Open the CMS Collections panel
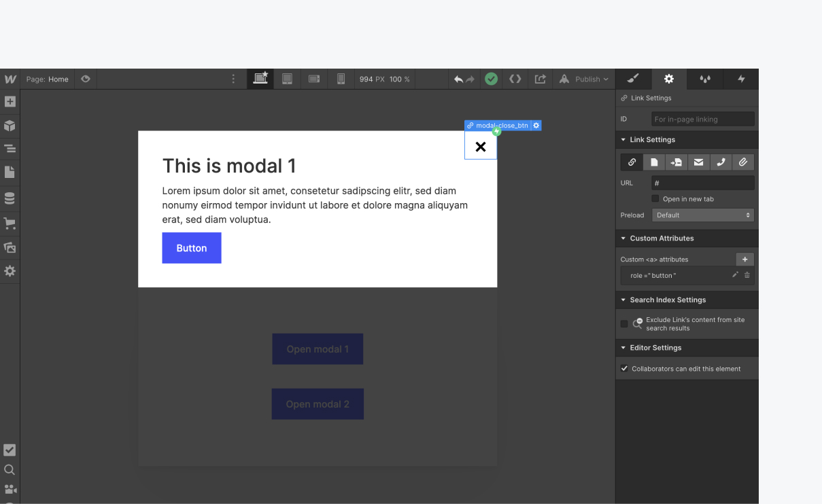Viewport: 822px width, 504px height. pos(10,198)
